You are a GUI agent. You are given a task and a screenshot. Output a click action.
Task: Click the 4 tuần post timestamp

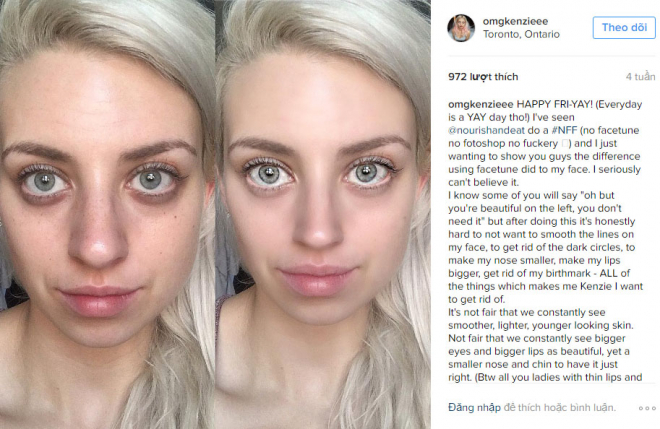(640, 77)
